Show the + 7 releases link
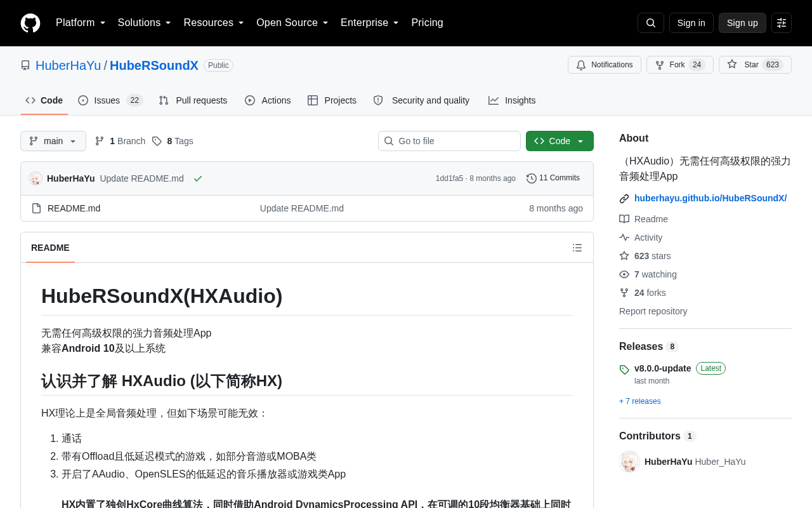Image resolution: width=812 pixels, height=508 pixels. tap(640, 401)
